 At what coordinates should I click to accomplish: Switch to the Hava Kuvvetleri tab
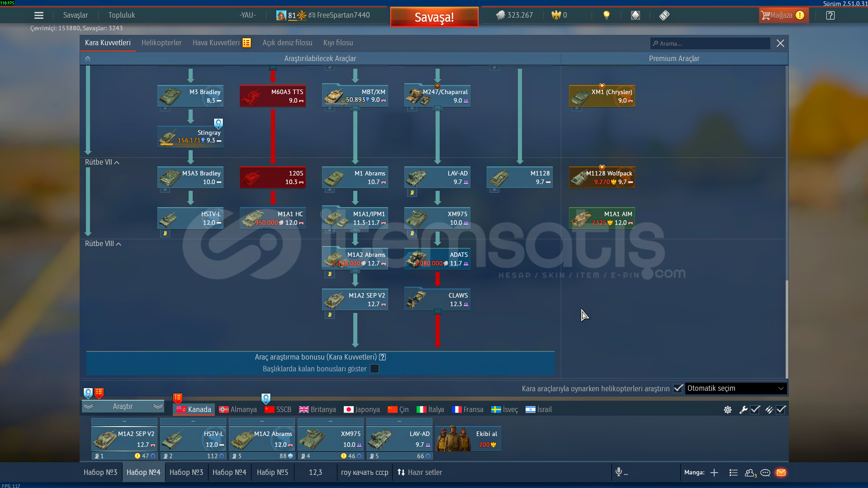coord(216,43)
